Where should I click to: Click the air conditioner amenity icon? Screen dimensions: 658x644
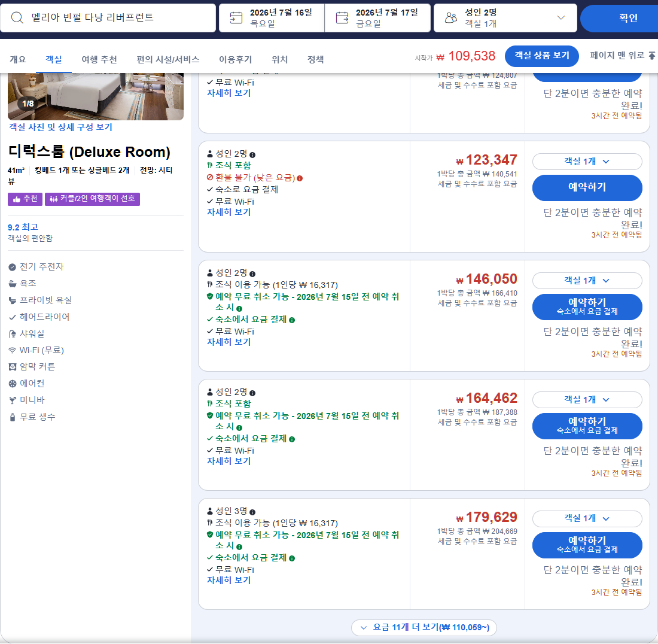pyautogui.click(x=12, y=384)
